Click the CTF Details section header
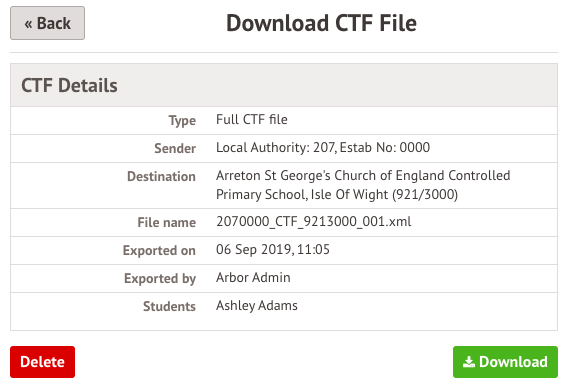The height and width of the screenshot is (390, 567). click(69, 85)
